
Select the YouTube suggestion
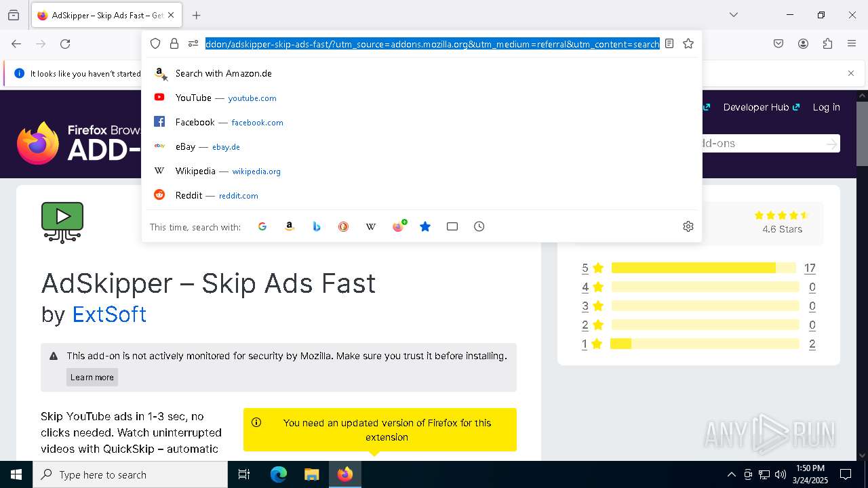(x=422, y=98)
